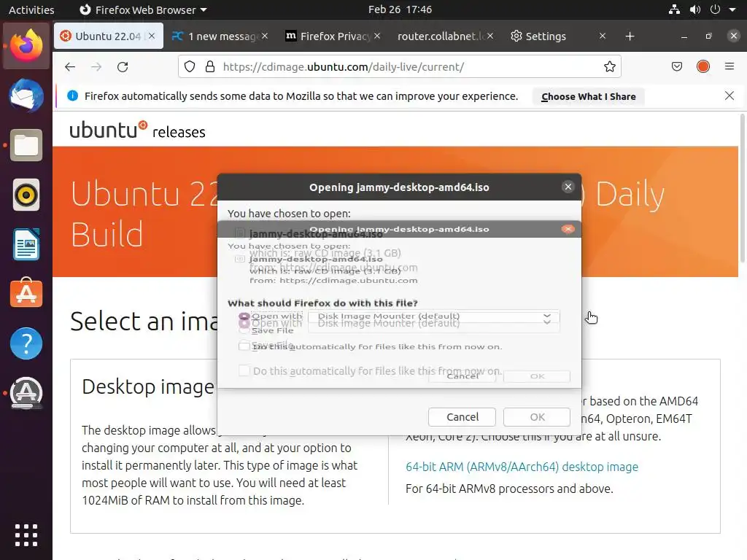
Task: Open the network status indicator
Action: [674, 9]
